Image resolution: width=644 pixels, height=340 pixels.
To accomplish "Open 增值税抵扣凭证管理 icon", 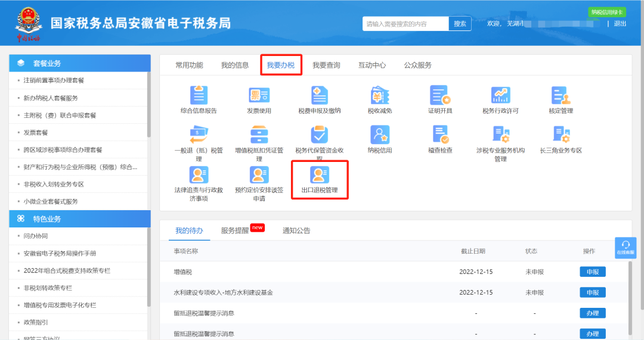I will (x=259, y=135).
